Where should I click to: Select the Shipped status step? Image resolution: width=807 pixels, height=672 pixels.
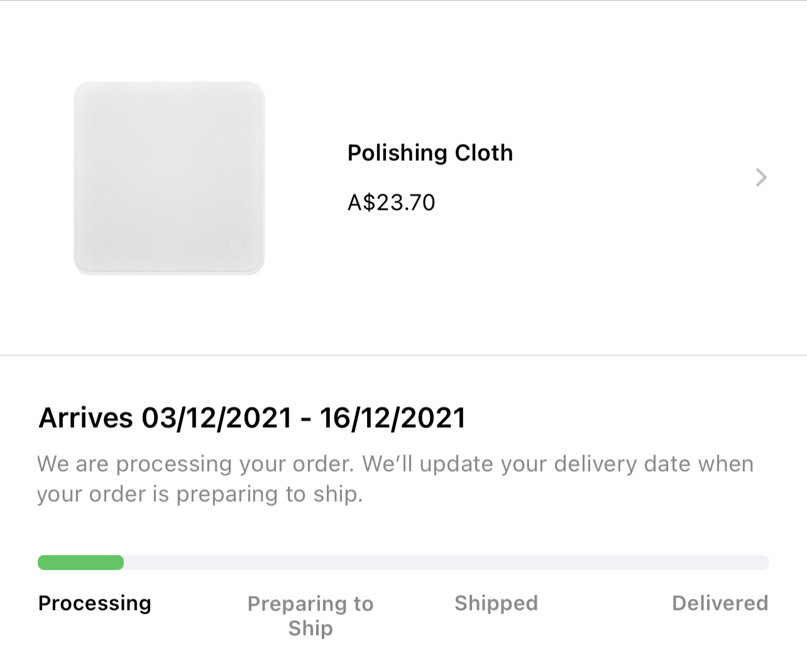(x=496, y=603)
